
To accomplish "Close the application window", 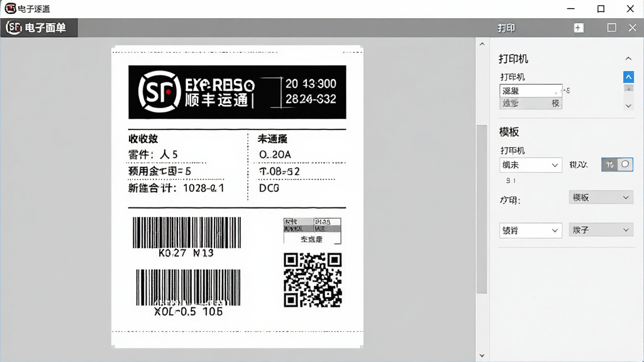I will point(630,9).
